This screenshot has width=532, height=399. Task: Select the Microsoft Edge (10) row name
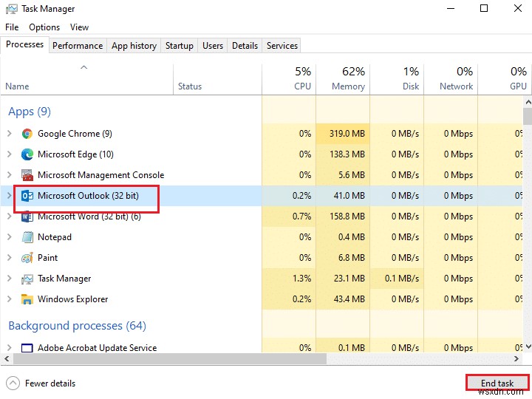pos(75,154)
